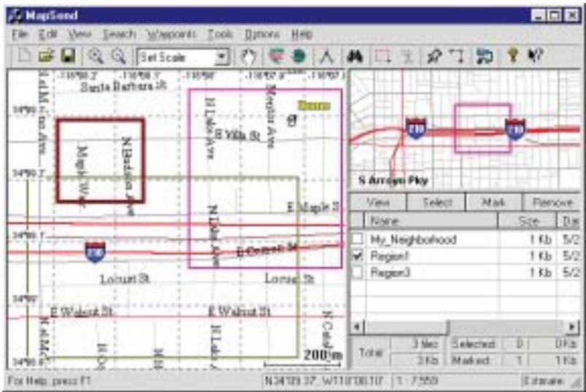Select the My_Neighborhood row name
Image resolution: width=586 pixels, height=392 pixels.
point(413,239)
